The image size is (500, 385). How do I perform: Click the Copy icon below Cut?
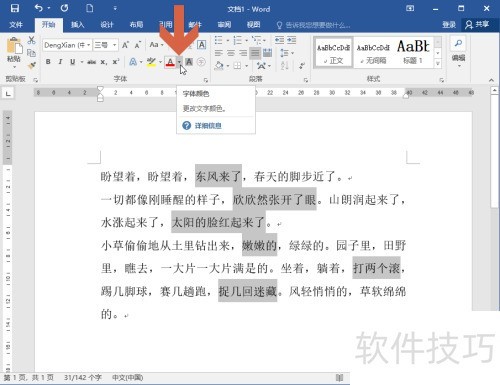tap(31, 53)
